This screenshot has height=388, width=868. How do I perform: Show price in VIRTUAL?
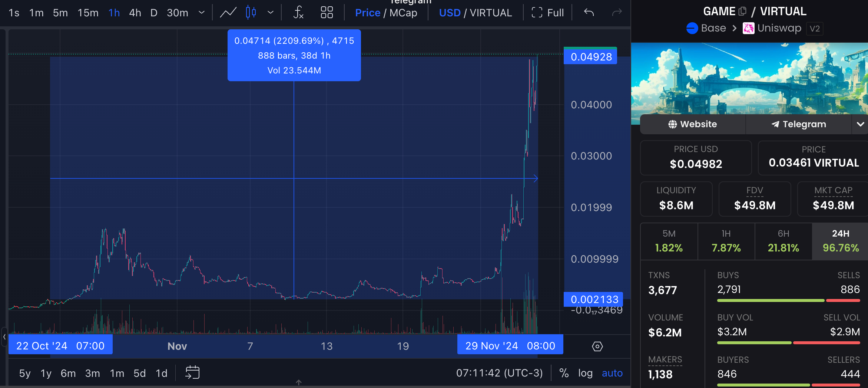(491, 13)
